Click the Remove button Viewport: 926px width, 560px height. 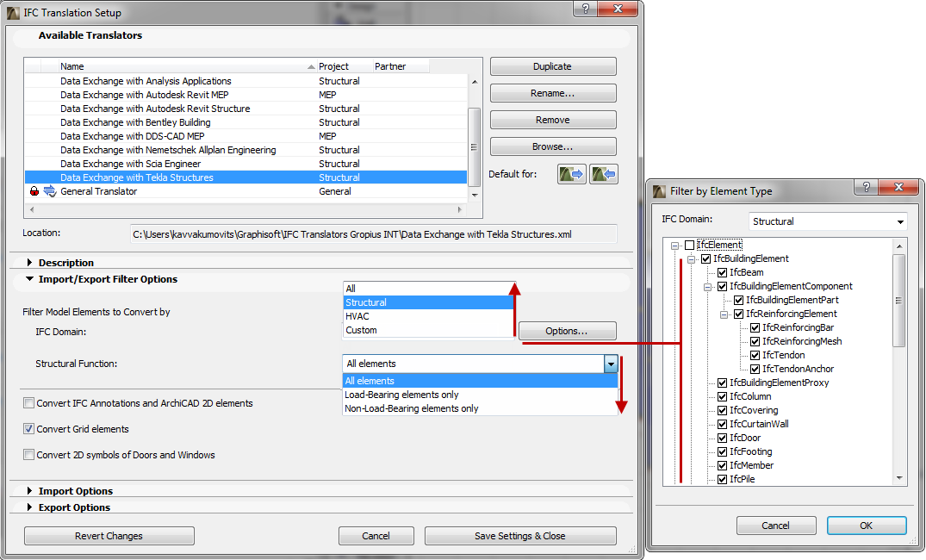tap(553, 120)
